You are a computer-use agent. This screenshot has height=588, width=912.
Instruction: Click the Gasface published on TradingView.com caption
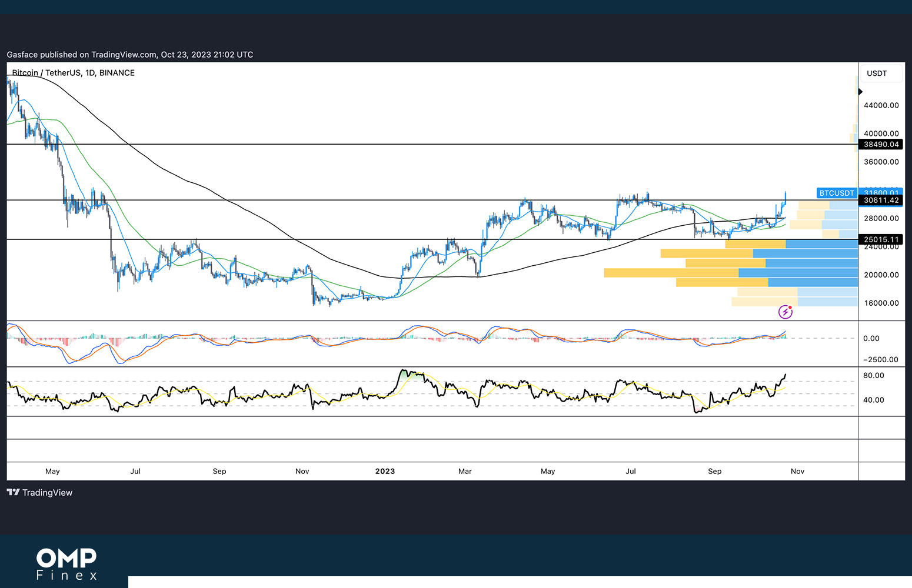pos(130,55)
